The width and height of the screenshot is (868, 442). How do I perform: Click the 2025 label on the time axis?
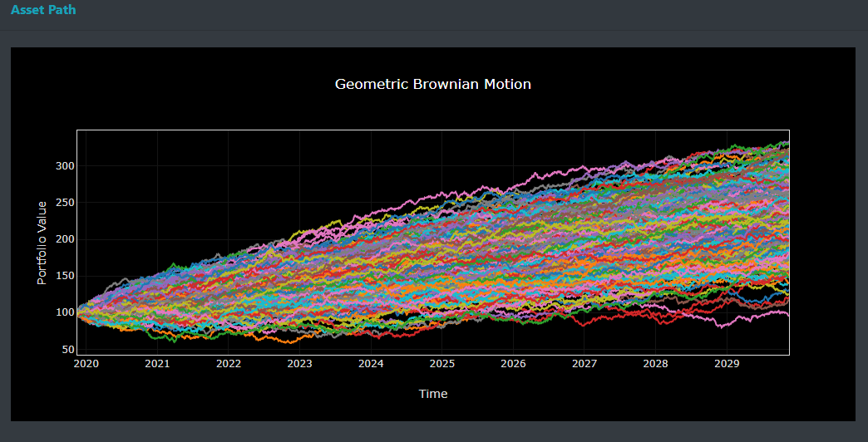tap(442, 364)
